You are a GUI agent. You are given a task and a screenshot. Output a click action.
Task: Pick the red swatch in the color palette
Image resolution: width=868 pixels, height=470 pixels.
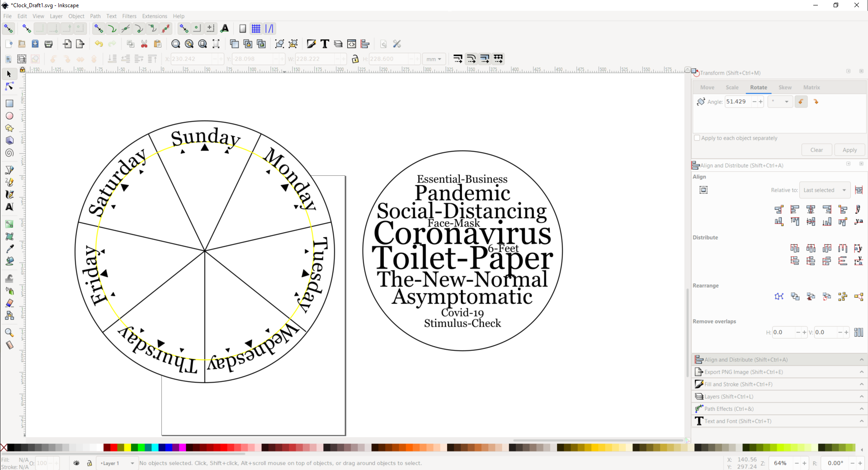click(x=113, y=447)
